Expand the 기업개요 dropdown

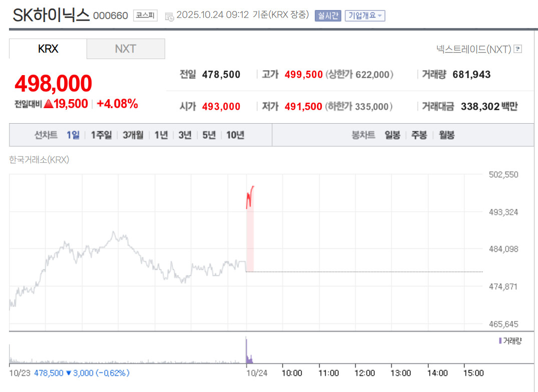coord(365,16)
